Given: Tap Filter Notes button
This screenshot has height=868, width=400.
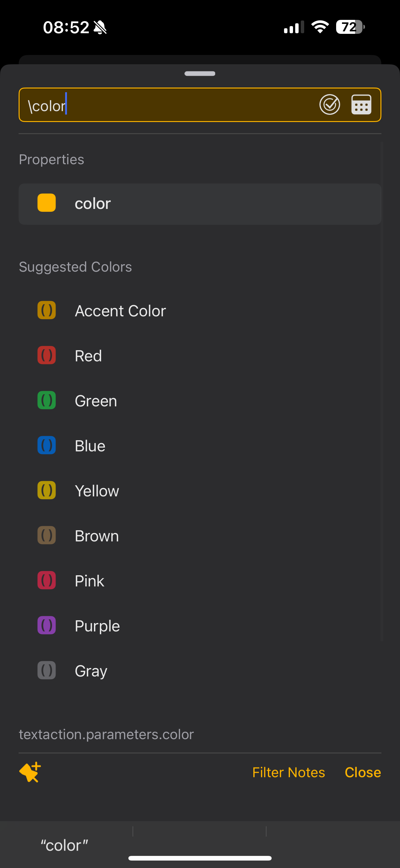Looking at the screenshot, I should coord(289,772).
